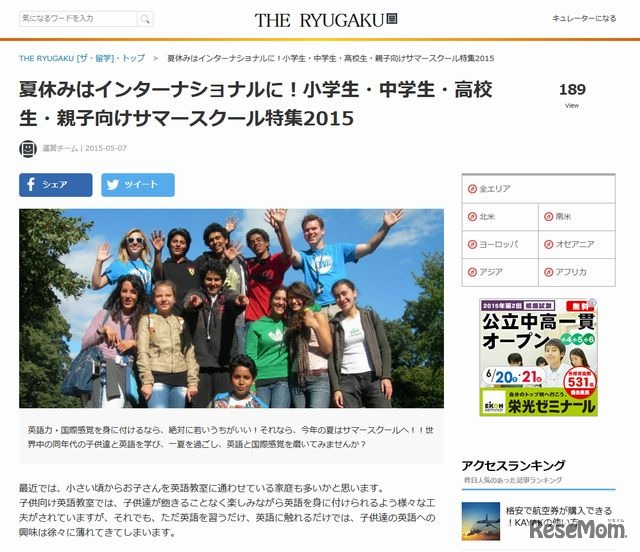Open THE RYUGAKU トップ breadcrumb link
Image resolution: width=640 pixels, height=552 pixels.
(82, 58)
